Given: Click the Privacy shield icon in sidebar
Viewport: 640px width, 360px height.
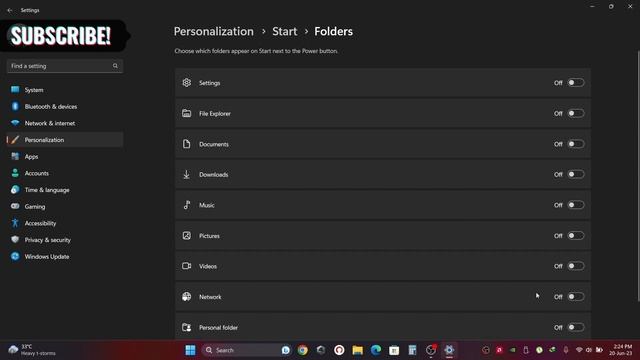Looking at the screenshot, I should (15, 240).
